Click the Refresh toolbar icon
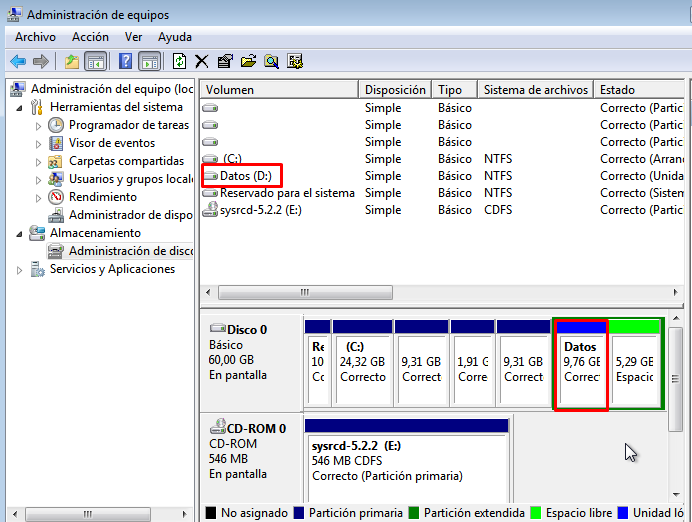This screenshot has height=522, width=692. point(180,61)
